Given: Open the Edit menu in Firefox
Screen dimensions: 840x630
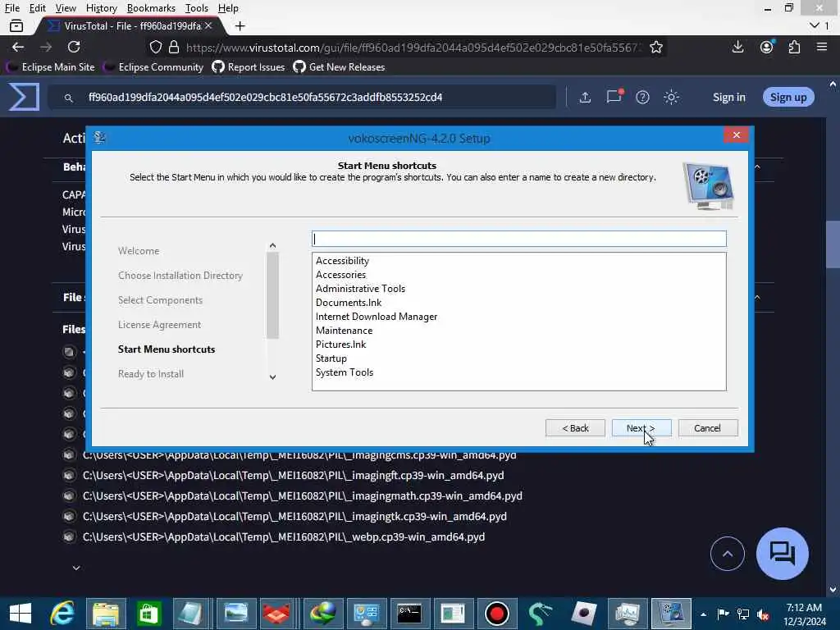Looking at the screenshot, I should pos(37,8).
